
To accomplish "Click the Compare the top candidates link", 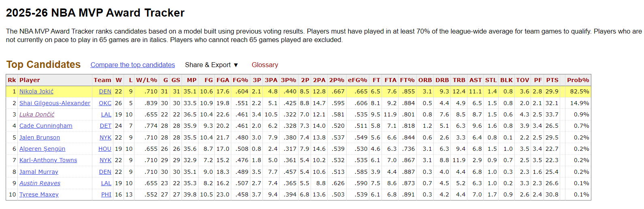I will [x=132, y=65].
